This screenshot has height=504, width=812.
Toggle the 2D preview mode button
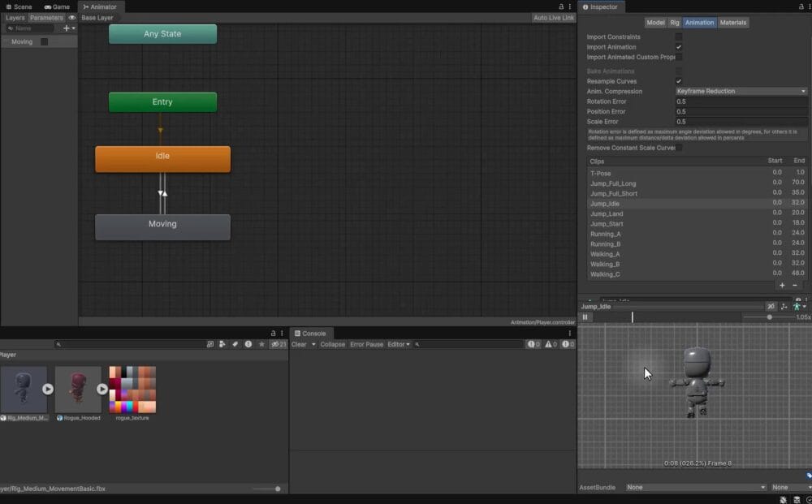[x=771, y=307]
